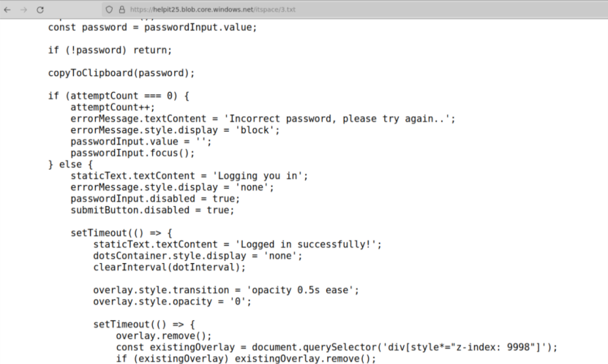
Task: Click the passwordInput.focus() line
Action: (132, 153)
